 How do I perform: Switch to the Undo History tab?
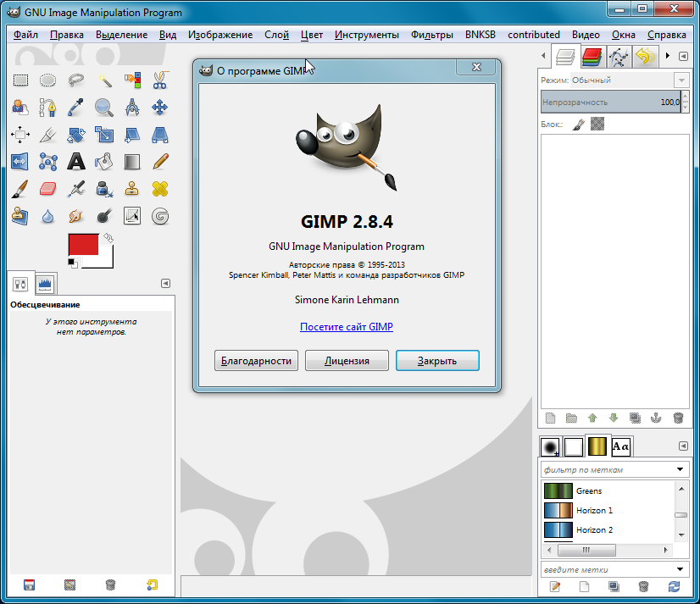click(x=645, y=57)
